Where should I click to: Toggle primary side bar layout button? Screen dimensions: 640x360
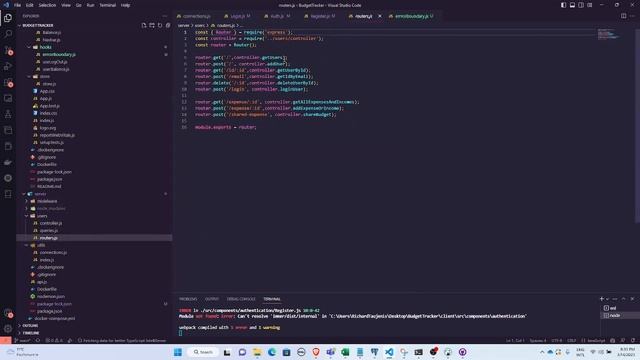pyautogui.click(x=564, y=5)
